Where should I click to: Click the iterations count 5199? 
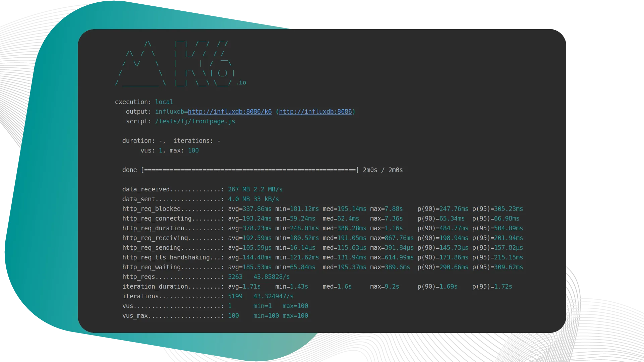(235, 296)
